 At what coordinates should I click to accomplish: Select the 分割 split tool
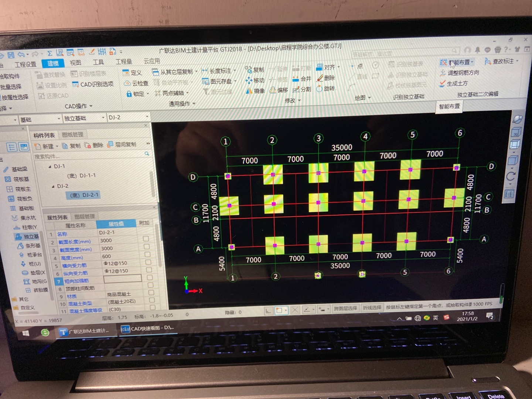pos(302,89)
